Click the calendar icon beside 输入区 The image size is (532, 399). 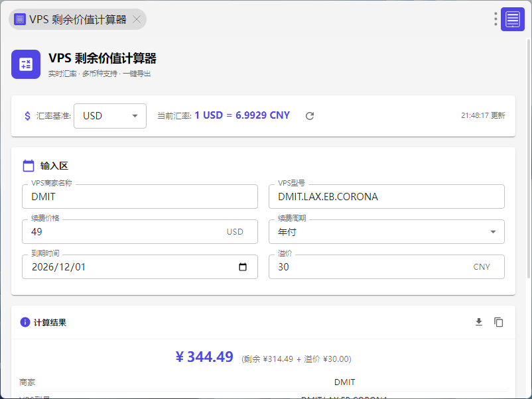click(29, 166)
